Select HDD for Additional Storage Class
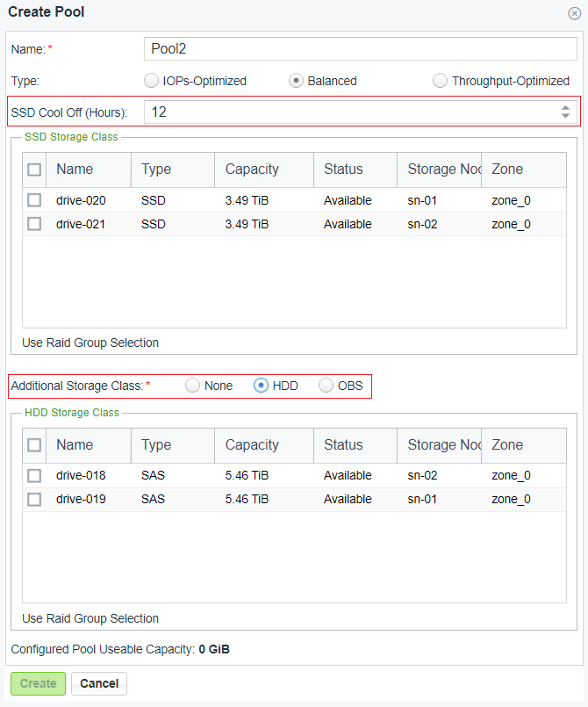 point(261,386)
